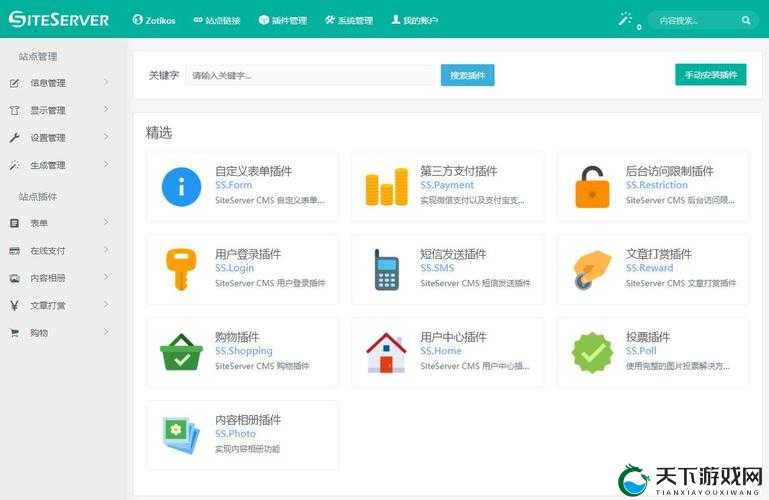
Task: Expand the 在线支付 chevron
Action: [x=106, y=250]
